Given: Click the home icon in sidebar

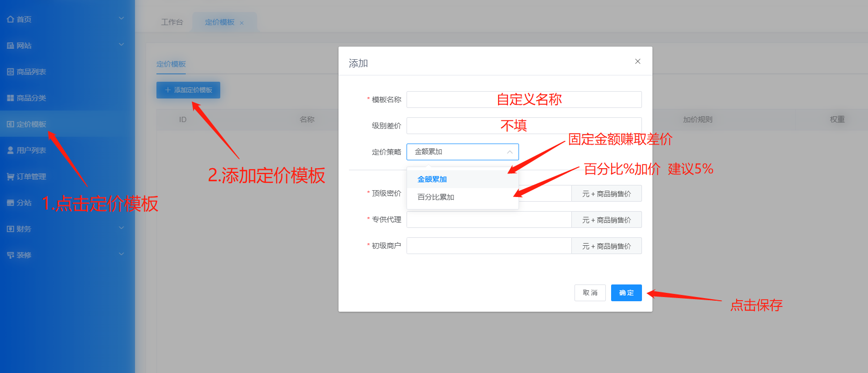Looking at the screenshot, I should click(x=10, y=19).
